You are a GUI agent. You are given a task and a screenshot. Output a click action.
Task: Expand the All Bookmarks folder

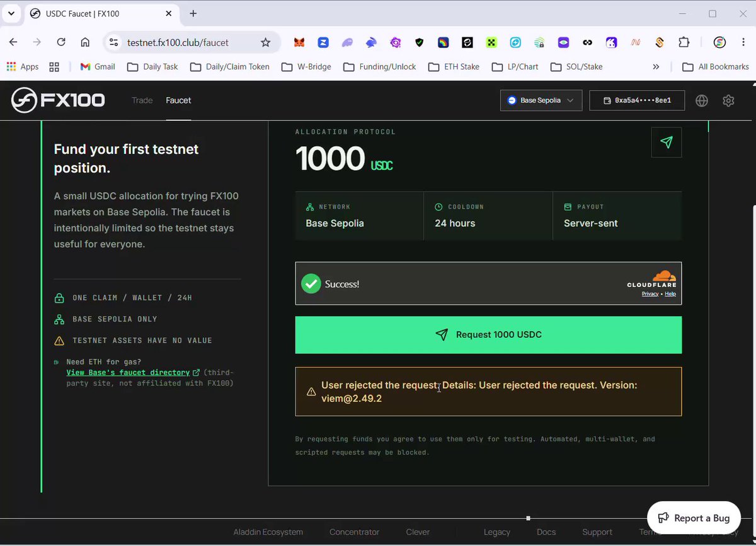coord(716,66)
